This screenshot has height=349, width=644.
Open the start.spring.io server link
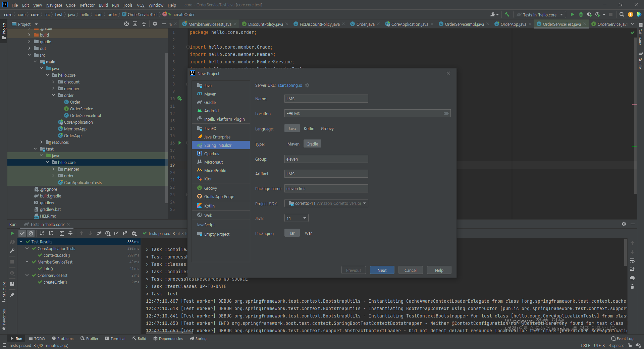click(290, 85)
